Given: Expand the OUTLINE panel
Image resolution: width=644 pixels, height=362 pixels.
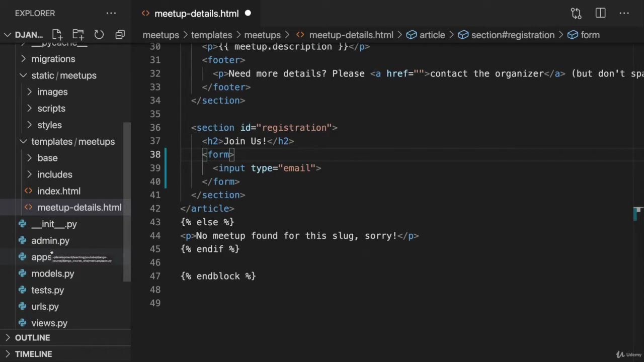Looking at the screenshot, I should (x=32, y=338).
